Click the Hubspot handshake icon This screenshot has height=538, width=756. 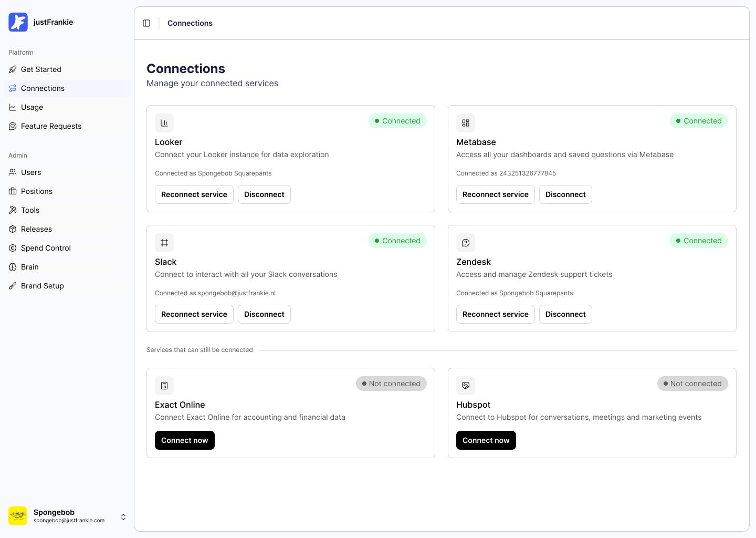click(466, 386)
